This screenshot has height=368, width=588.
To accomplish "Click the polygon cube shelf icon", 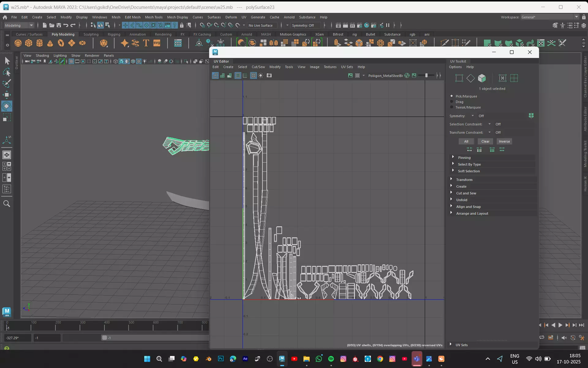I will 29,43.
